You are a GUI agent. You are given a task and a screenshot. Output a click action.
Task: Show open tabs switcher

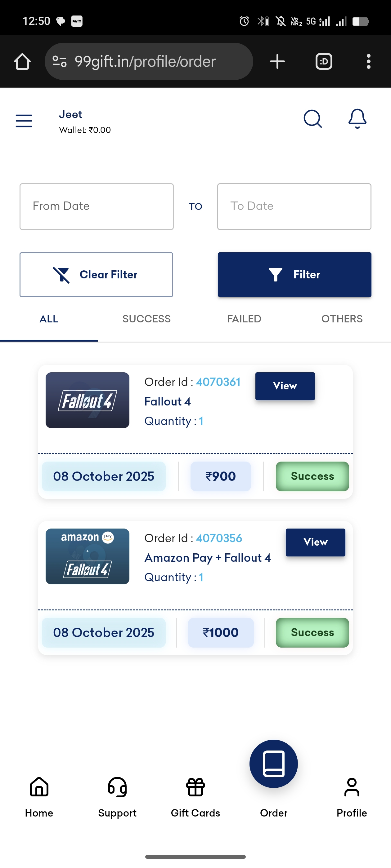point(324,62)
